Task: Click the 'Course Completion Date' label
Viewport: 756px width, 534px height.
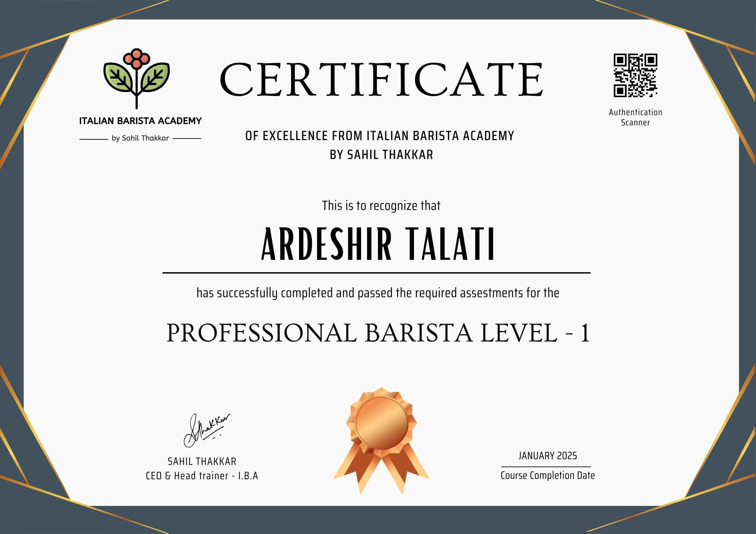Action: tap(547, 475)
